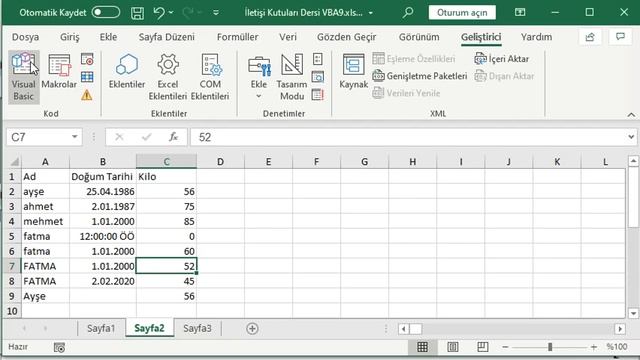Switch to the Giriş tab

click(x=70, y=37)
